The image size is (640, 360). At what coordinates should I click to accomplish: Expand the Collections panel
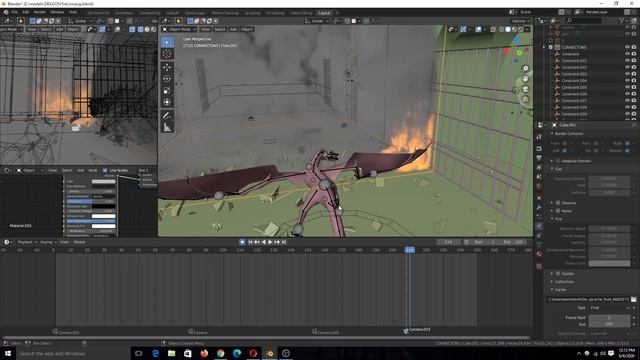552,282
